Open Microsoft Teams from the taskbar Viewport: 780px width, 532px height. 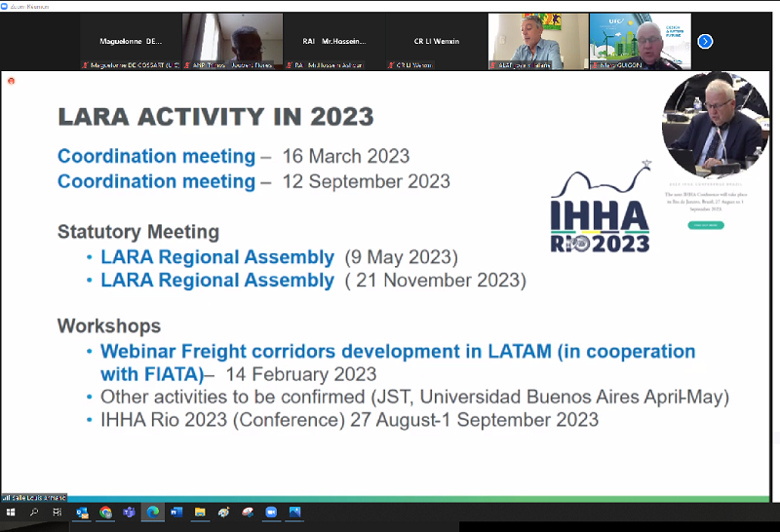click(x=129, y=513)
